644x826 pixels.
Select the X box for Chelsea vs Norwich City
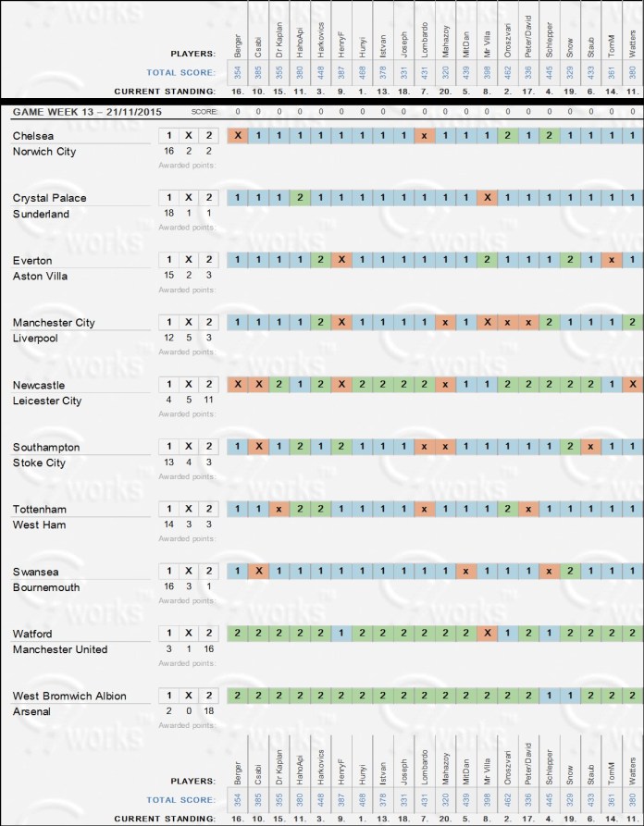click(x=189, y=135)
